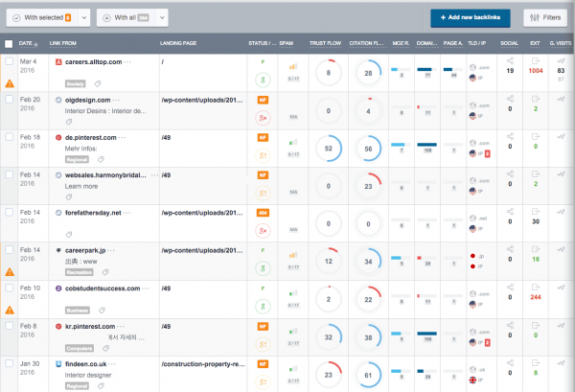Select the findeen.co.uk row checkbox
This screenshot has height=392, width=575.
tap(9, 364)
